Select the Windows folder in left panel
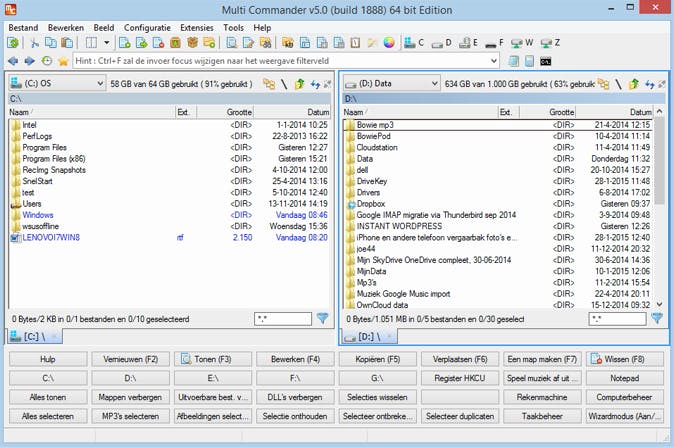 pos(169,215)
